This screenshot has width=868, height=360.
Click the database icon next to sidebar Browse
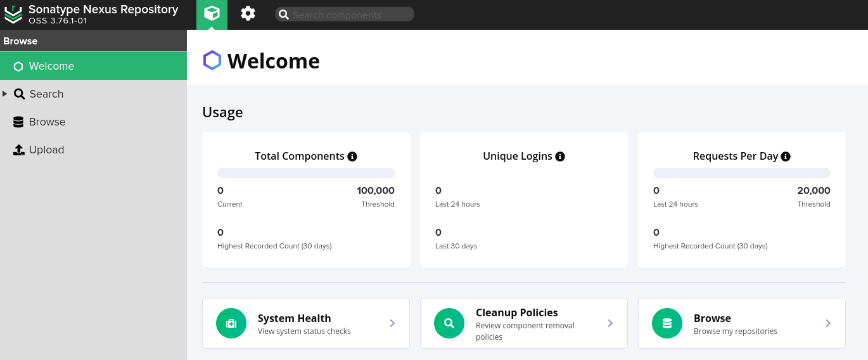(18, 122)
